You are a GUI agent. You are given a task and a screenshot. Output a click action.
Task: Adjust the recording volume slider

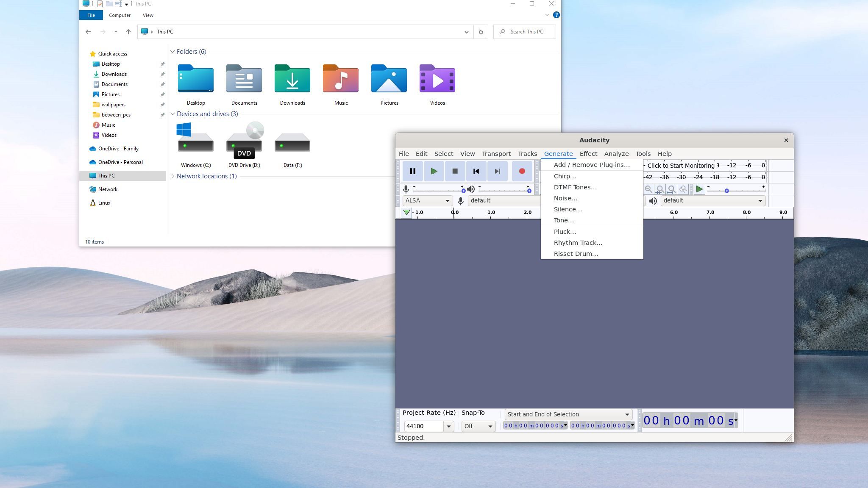[x=439, y=189]
